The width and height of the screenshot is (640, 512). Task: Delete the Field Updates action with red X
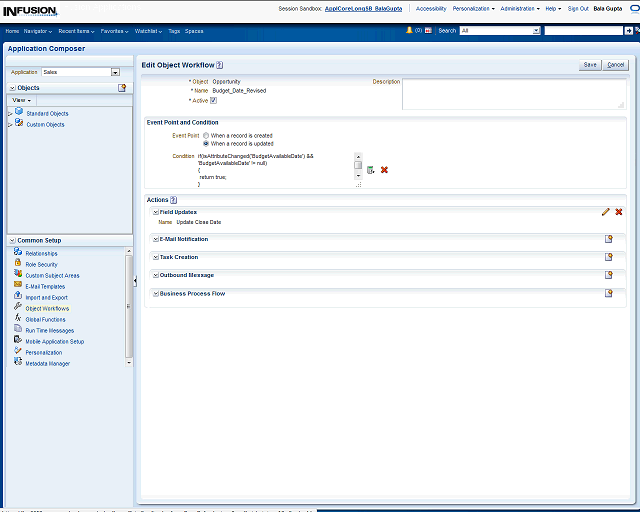[619, 212]
